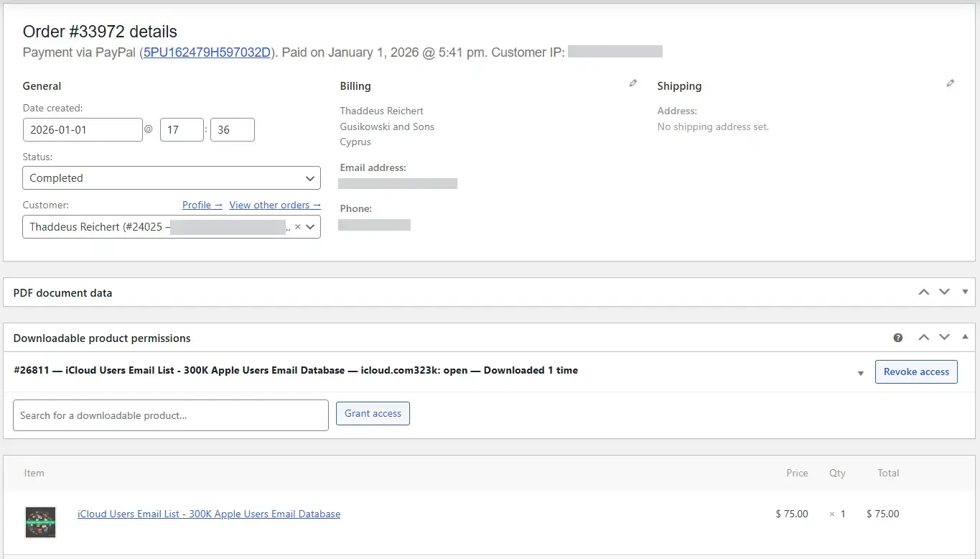Move PDF document data panel up
The height and width of the screenshot is (559, 980).
pos(924,292)
